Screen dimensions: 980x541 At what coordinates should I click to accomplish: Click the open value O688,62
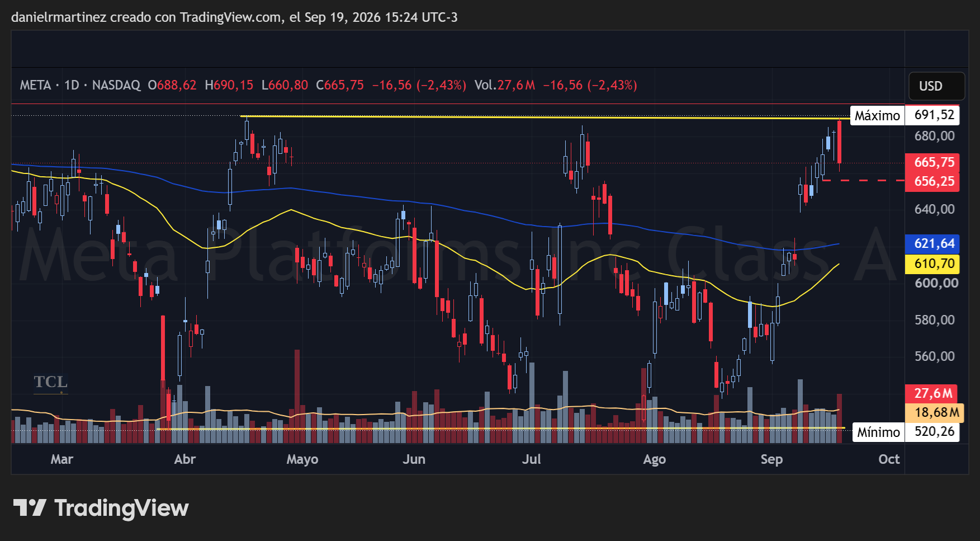tap(172, 85)
